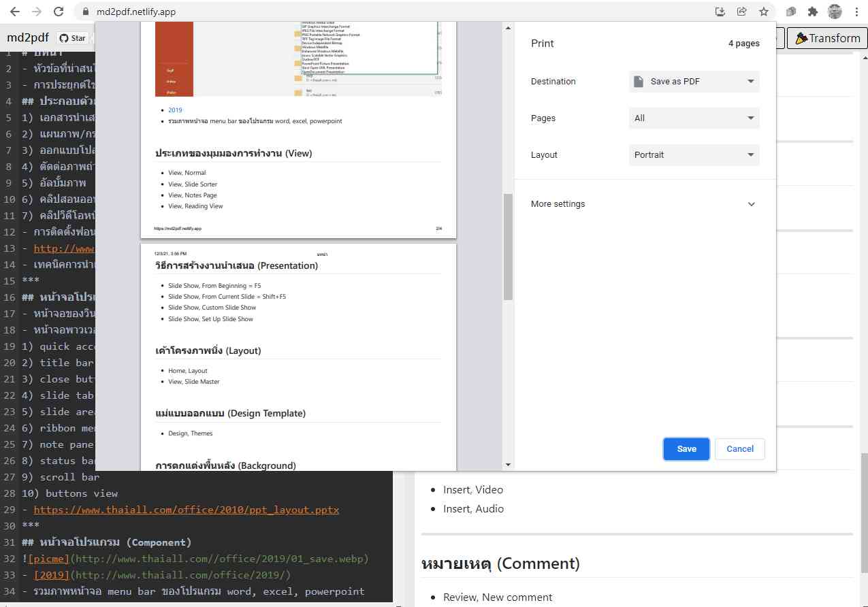The height and width of the screenshot is (607, 868).
Task: Open the Chrome extensions puzzle icon
Action: click(812, 12)
